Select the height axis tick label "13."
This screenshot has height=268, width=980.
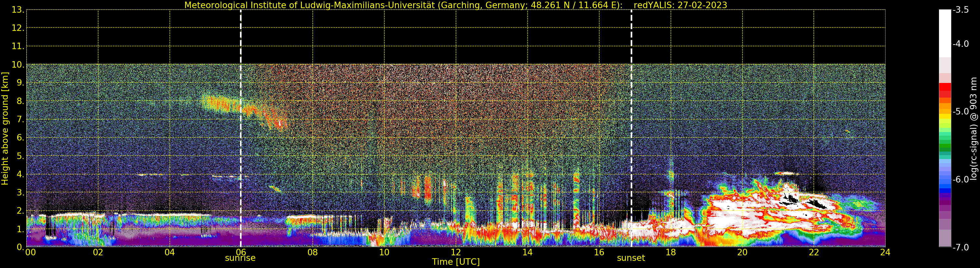pos(18,10)
